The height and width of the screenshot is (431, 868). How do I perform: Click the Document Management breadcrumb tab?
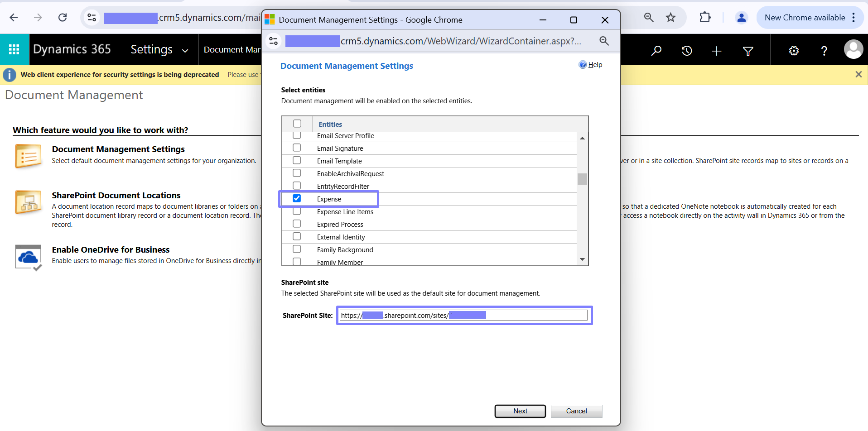tap(232, 49)
